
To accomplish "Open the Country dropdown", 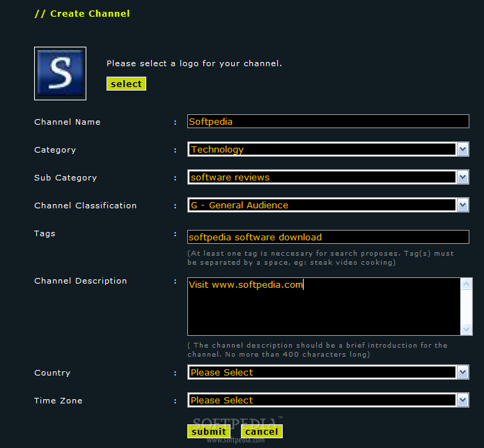I will click(x=328, y=372).
